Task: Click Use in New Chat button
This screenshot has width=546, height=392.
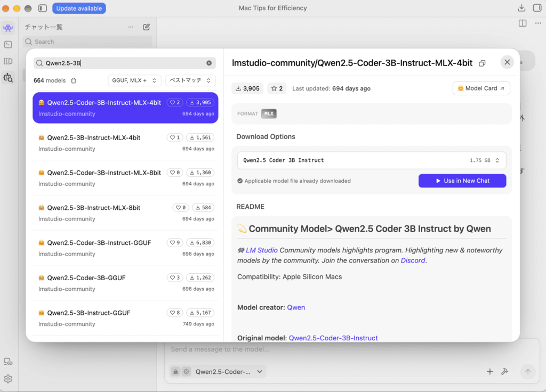Action: 462,181
